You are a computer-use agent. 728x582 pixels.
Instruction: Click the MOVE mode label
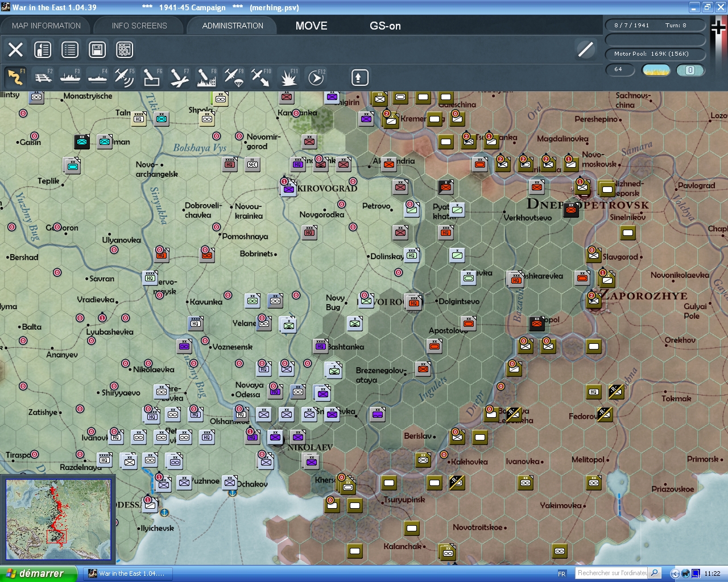click(x=311, y=26)
